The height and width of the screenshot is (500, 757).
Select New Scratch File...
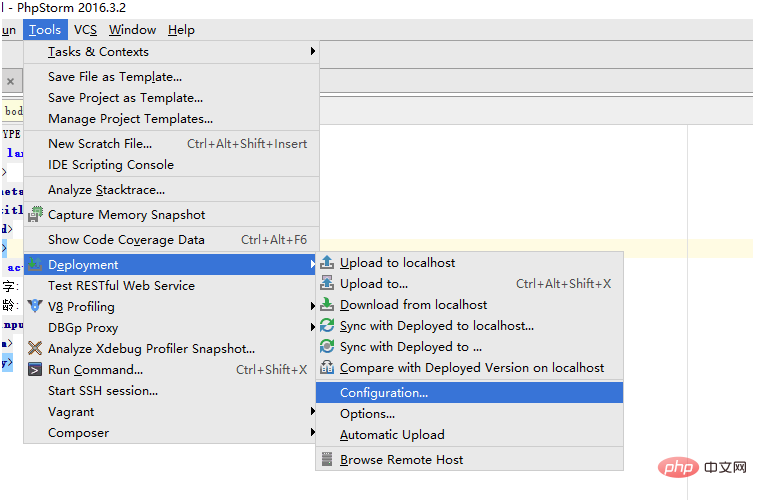171,144
